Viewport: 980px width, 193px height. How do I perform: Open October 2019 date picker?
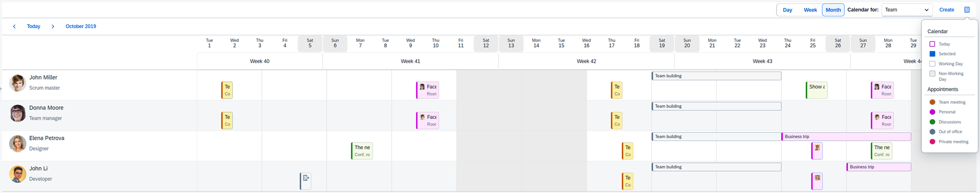[x=81, y=26]
